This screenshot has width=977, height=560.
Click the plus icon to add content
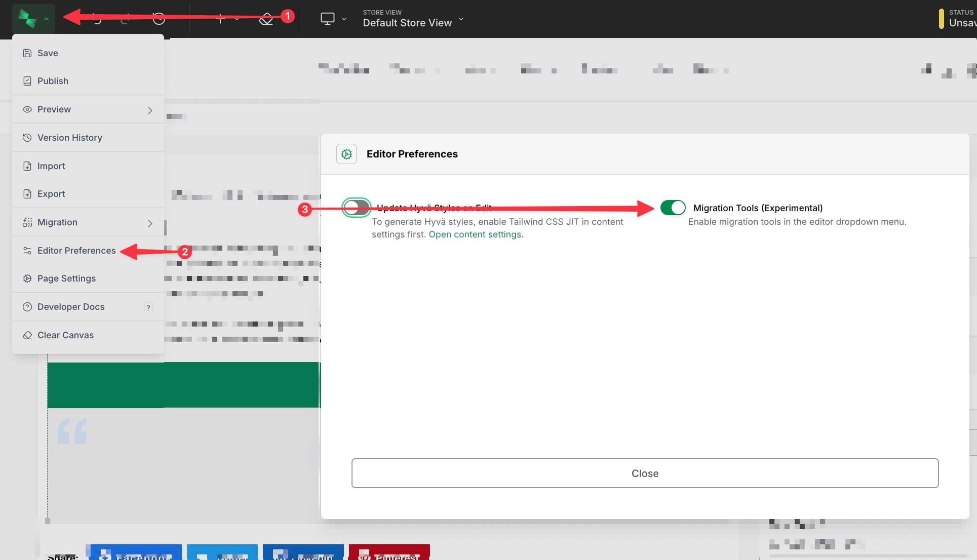pos(220,18)
